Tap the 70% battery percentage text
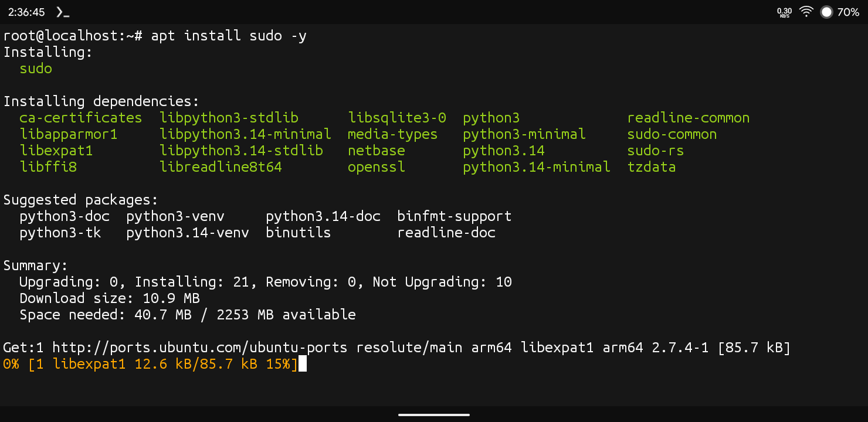The width and height of the screenshot is (868, 422). (848, 12)
